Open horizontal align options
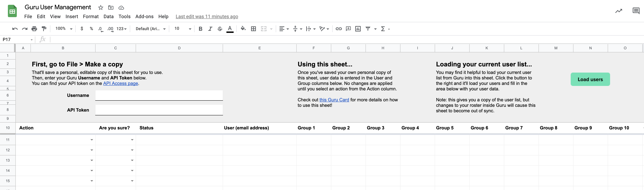 (x=284, y=29)
